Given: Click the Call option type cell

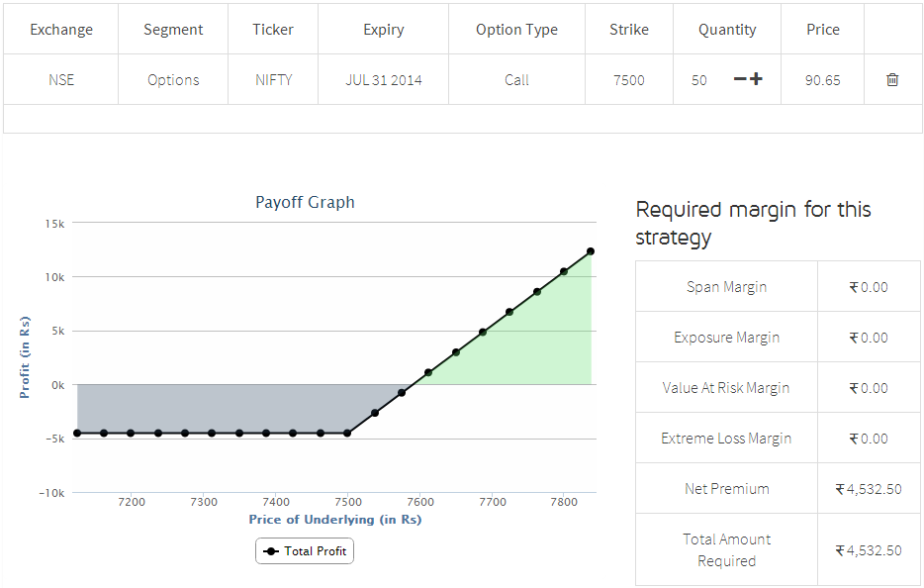Looking at the screenshot, I should point(516,80).
